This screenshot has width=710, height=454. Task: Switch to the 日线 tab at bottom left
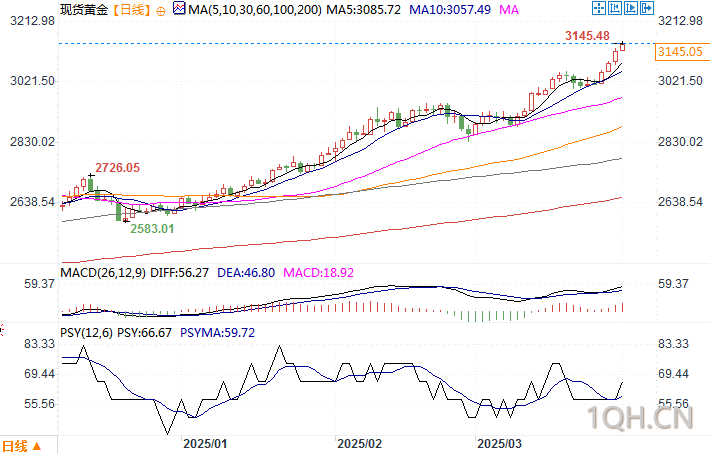14,446
